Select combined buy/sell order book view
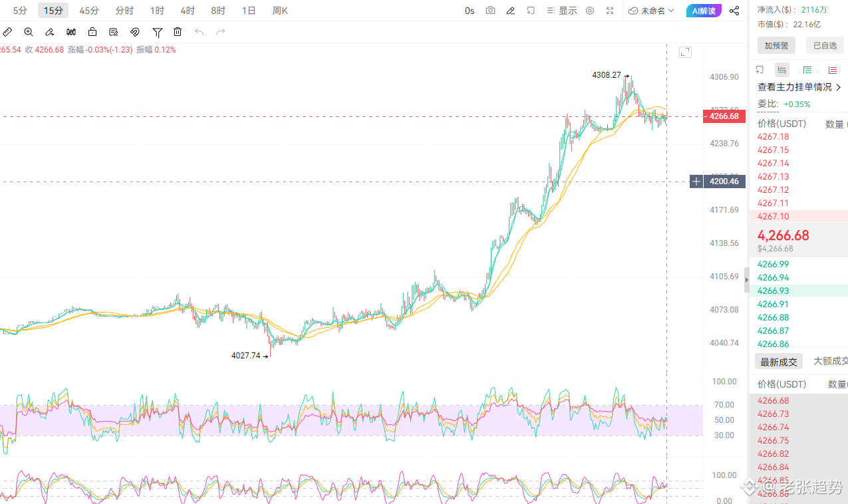Screen dimensions: 848x504 click(782, 70)
